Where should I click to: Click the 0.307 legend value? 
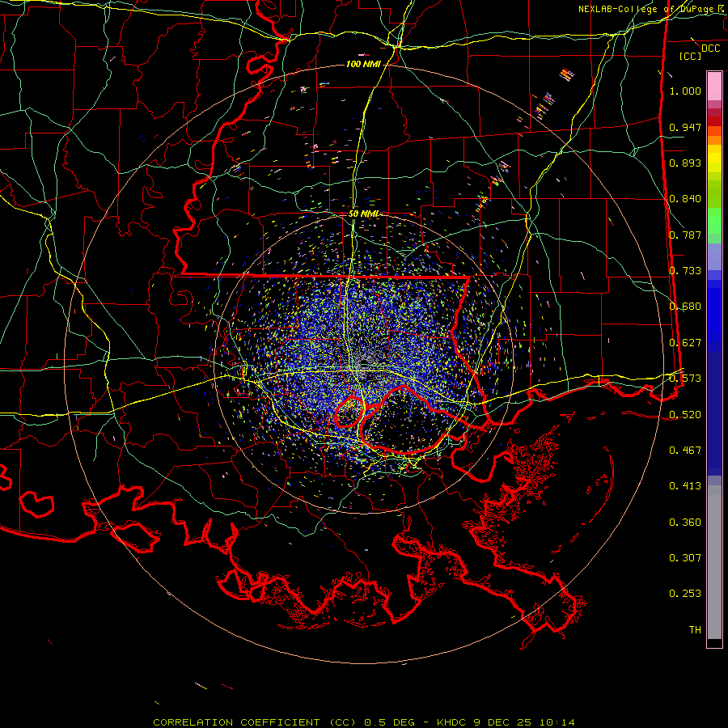685,557
